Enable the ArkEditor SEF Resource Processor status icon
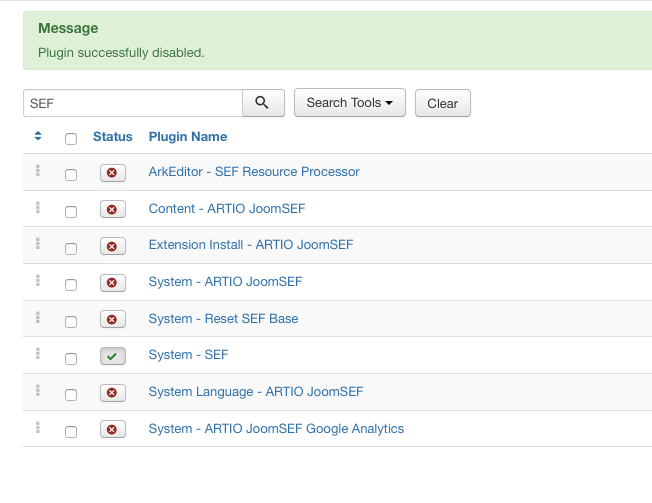Viewport: 652px width, 503px height. (113, 173)
